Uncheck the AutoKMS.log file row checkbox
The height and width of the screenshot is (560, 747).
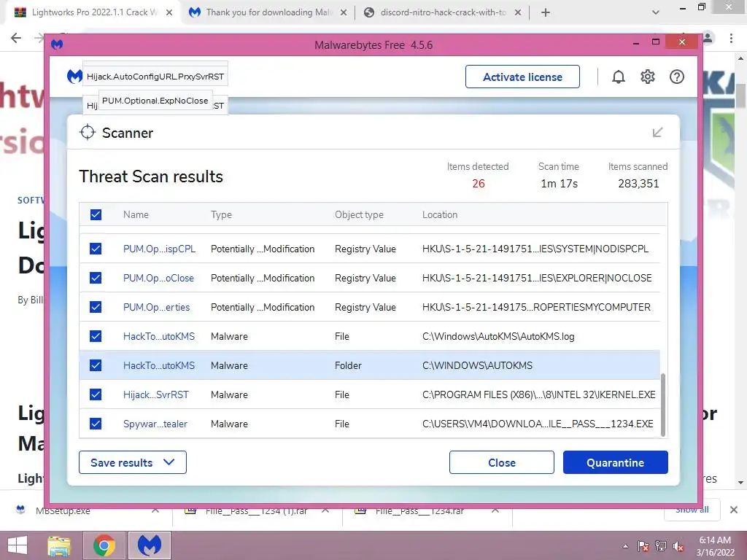[x=96, y=336]
